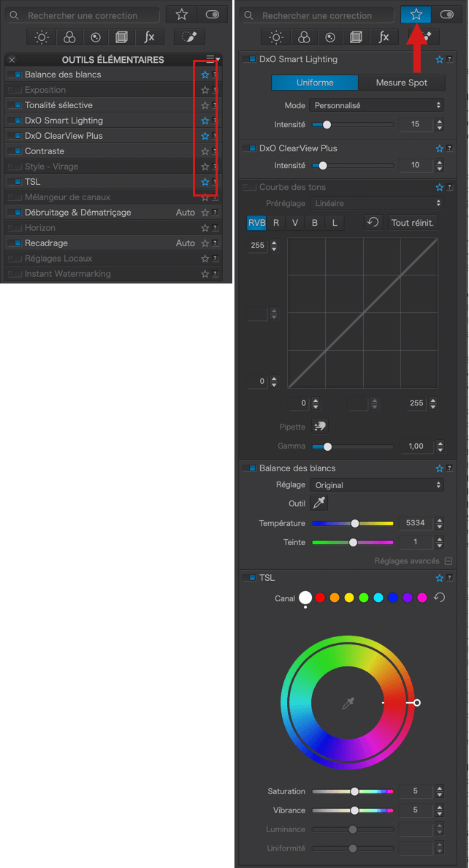Image resolution: width=469 pixels, height=868 pixels.
Task: Close the Outils Élémentaires palette
Action: click(12, 60)
